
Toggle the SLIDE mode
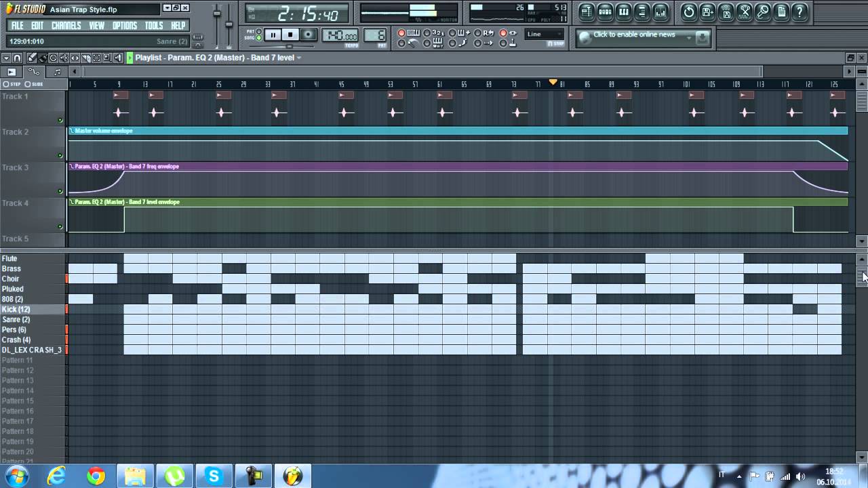34,84
